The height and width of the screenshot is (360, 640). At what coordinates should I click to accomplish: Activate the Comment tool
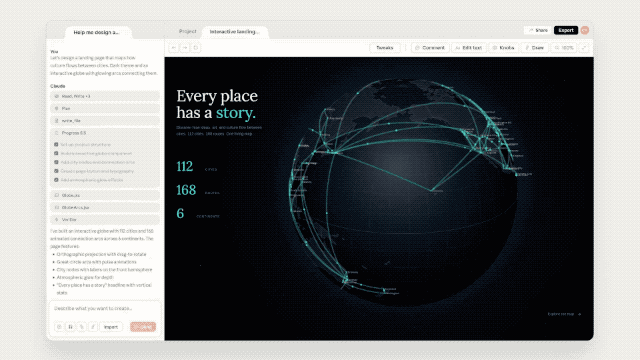(x=430, y=48)
